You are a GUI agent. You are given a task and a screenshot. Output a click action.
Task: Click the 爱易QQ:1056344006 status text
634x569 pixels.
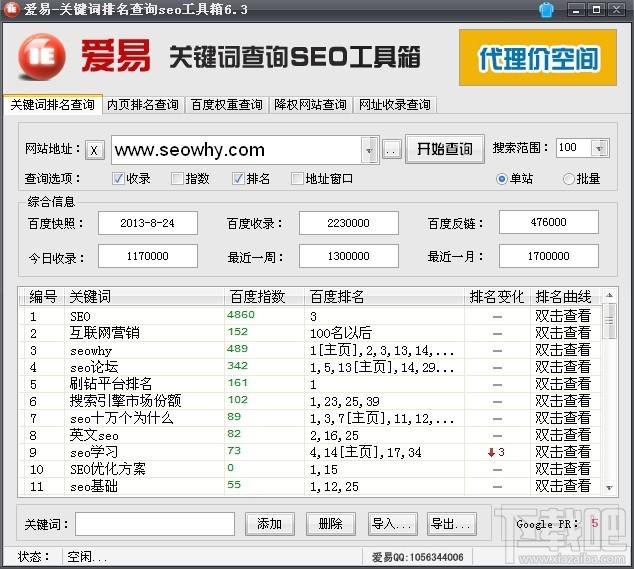(418, 557)
